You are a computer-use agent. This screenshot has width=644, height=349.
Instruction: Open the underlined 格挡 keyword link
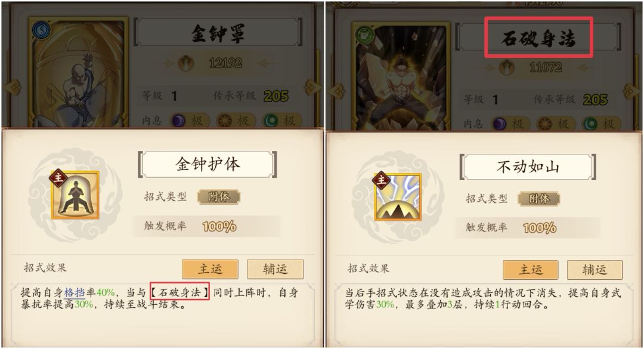pyautogui.click(x=75, y=293)
